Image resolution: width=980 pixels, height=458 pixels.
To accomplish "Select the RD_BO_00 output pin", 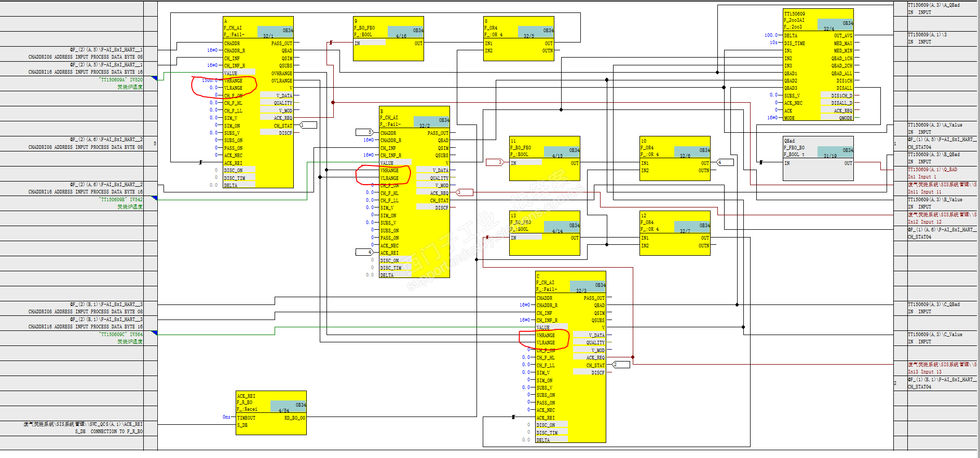I will click(295, 418).
